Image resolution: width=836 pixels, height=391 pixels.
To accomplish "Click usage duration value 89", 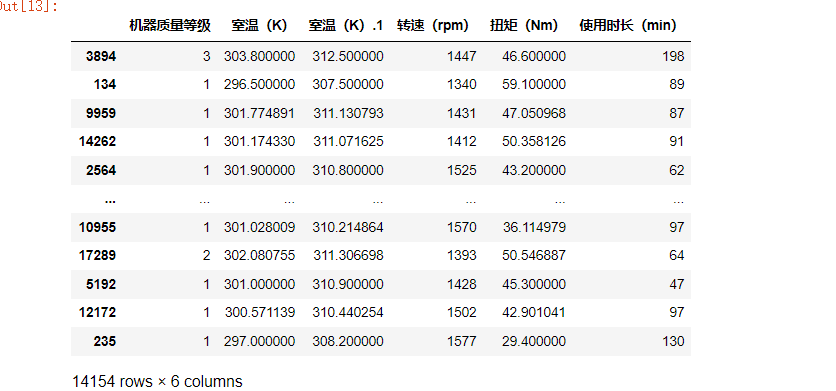I will click(677, 85).
